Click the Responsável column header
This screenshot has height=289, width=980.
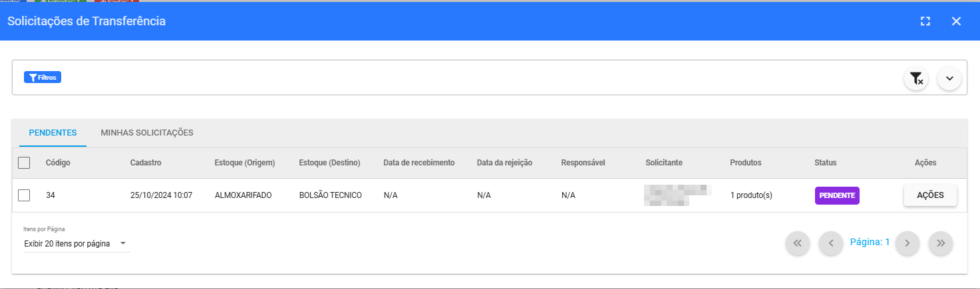pyautogui.click(x=583, y=163)
